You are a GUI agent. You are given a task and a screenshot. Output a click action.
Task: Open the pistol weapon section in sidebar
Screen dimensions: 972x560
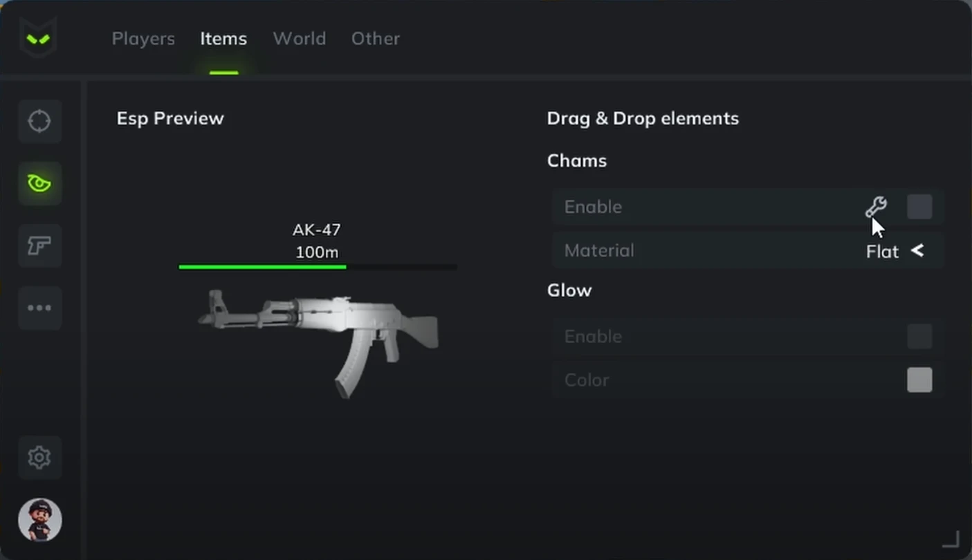(x=39, y=245)
